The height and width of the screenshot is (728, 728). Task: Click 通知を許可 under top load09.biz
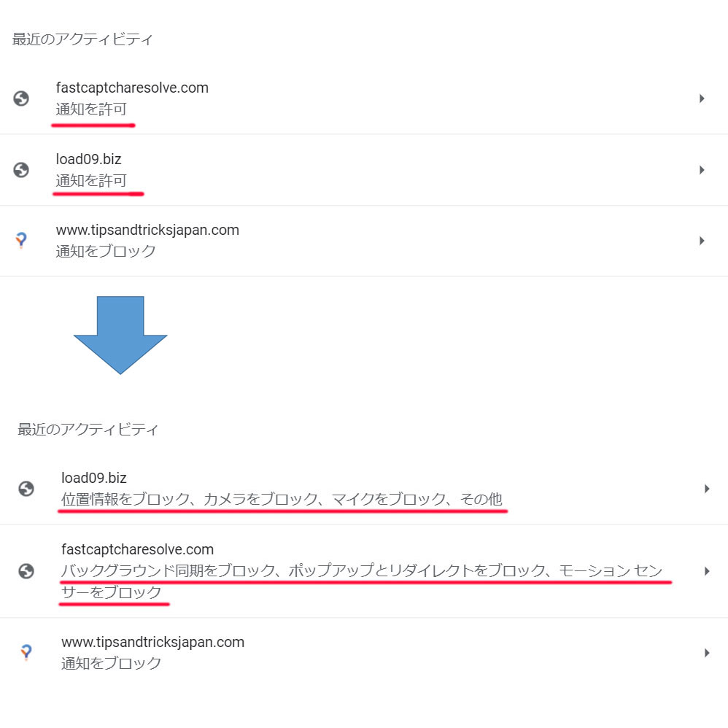click(x=91, y=180)
